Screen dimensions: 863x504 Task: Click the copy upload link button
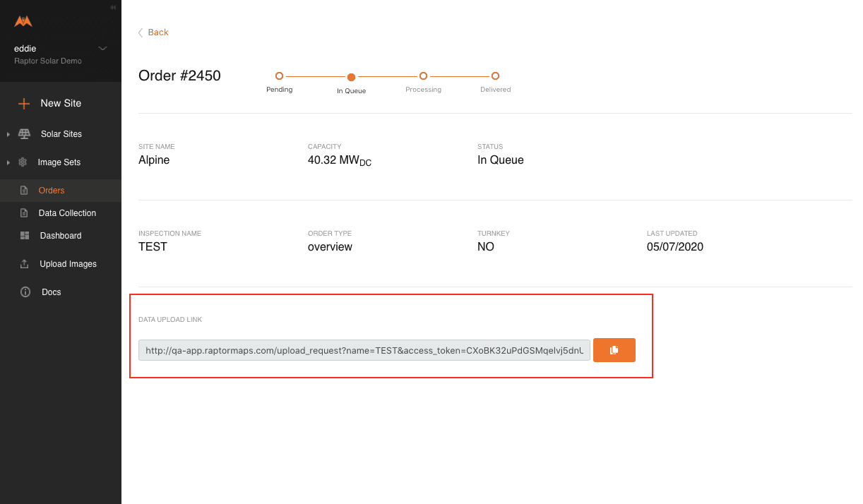(x=614, y=350)
